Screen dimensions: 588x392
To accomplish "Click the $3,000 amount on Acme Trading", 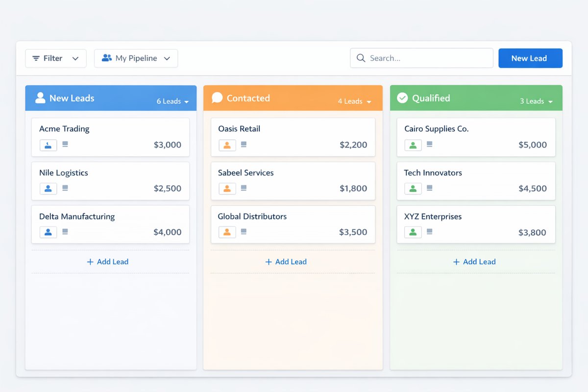I will [168, 145].
